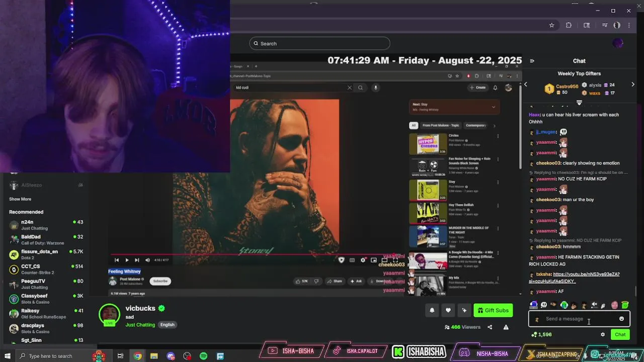Open File Explorer from the taskbar
Image resolution: width=644 pixels, height=362 pixels.
pyautogui.click(x=154, y=356)
